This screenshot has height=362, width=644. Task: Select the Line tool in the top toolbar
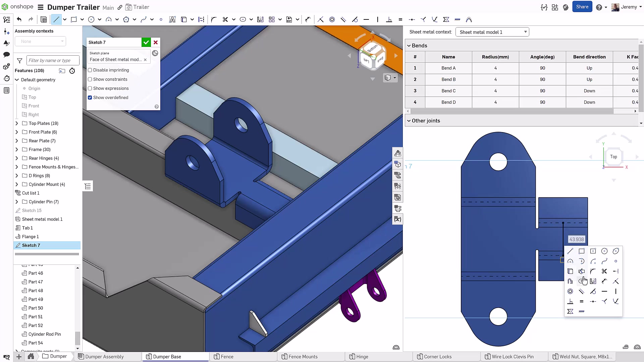click(56, 19)
